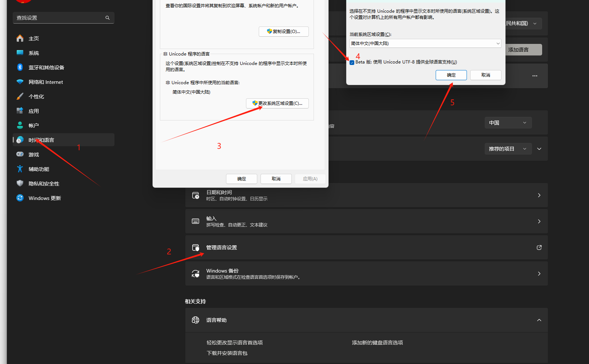Click the 添加语言 button
589x364 pixels.
(x=523, y=50)
